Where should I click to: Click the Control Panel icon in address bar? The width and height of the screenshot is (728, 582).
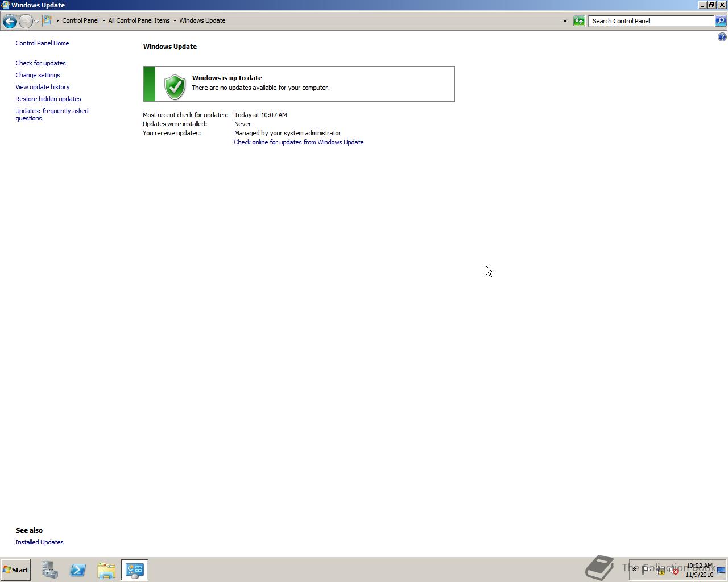(x=48, y=20)
